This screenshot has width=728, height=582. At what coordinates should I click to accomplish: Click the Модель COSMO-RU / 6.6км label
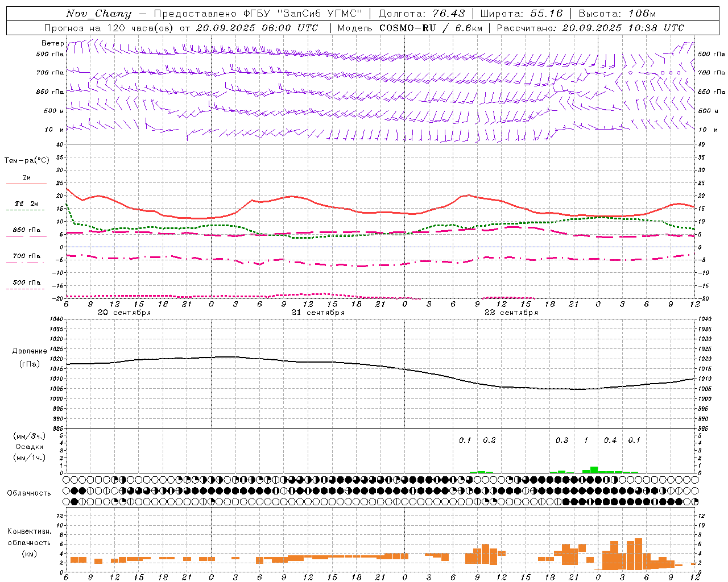pos(410,28)
